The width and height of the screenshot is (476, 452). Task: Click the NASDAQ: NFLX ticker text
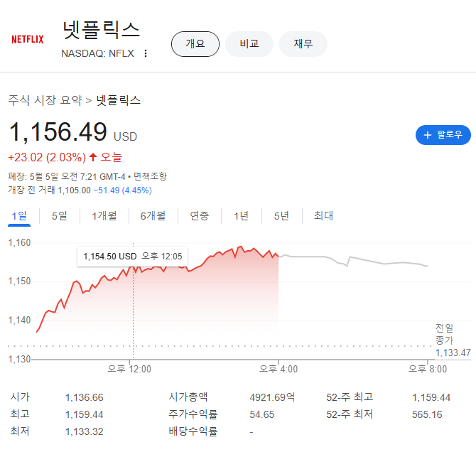coord(97,53)
